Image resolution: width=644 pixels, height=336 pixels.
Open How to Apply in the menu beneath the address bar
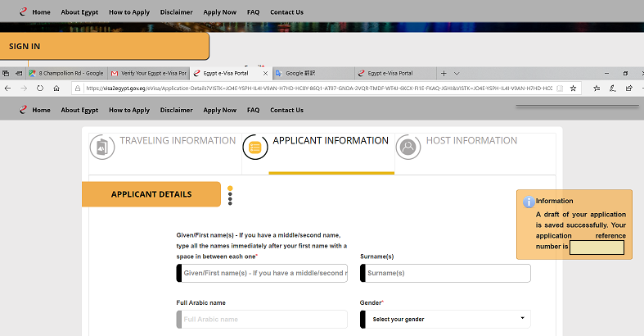click(x=129, y=110)
